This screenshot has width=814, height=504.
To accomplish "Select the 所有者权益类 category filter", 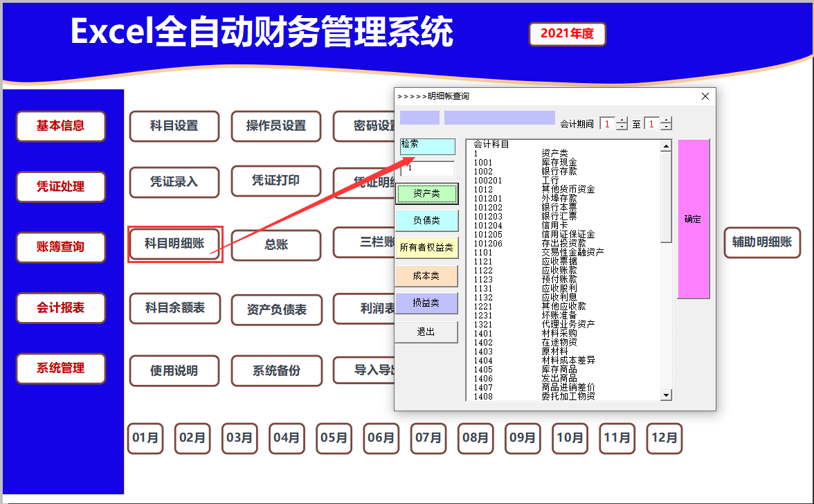I will [427, 249].
